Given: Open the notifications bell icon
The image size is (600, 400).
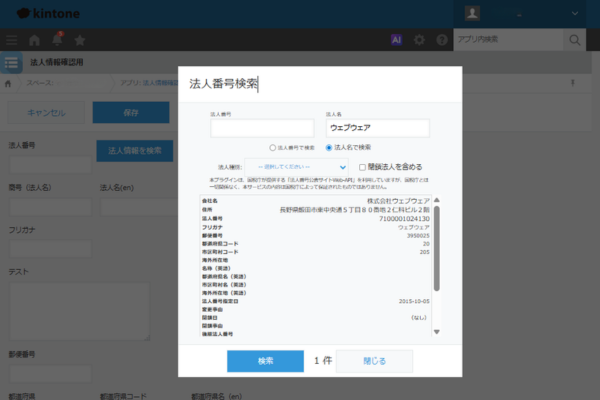Looking at the screenshot, I should click(x=57, y=40).
